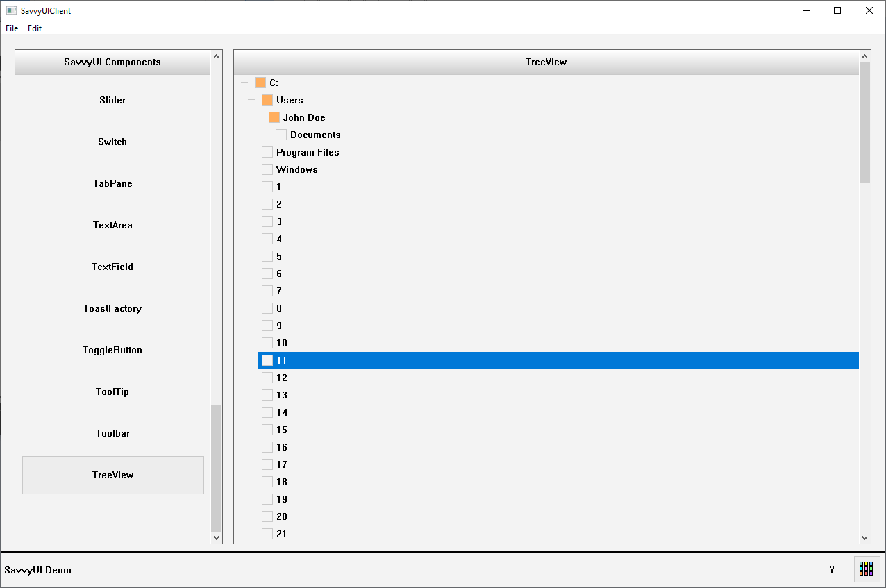Enable the Windows folder checkbox
The image size is (886, 588).
[267, 169]
